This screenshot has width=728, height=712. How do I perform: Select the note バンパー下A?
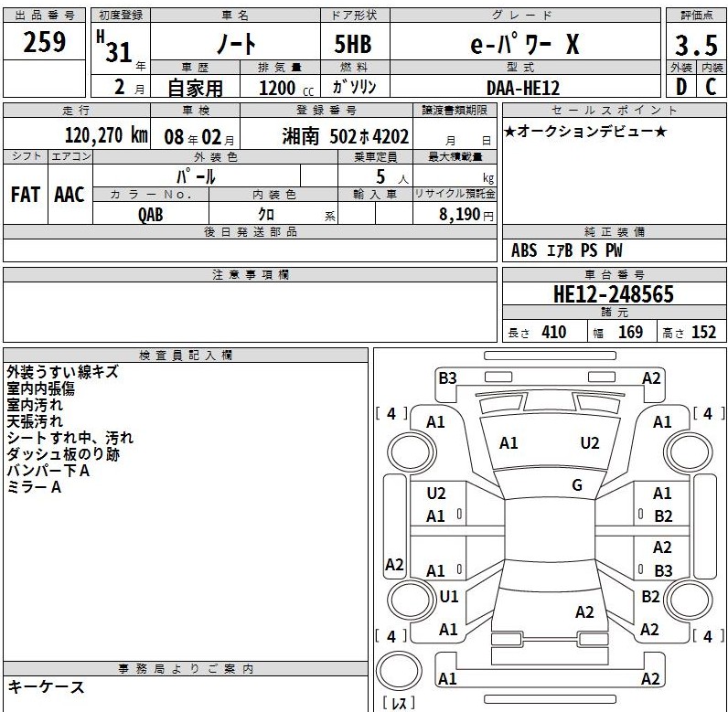(48, 471)
